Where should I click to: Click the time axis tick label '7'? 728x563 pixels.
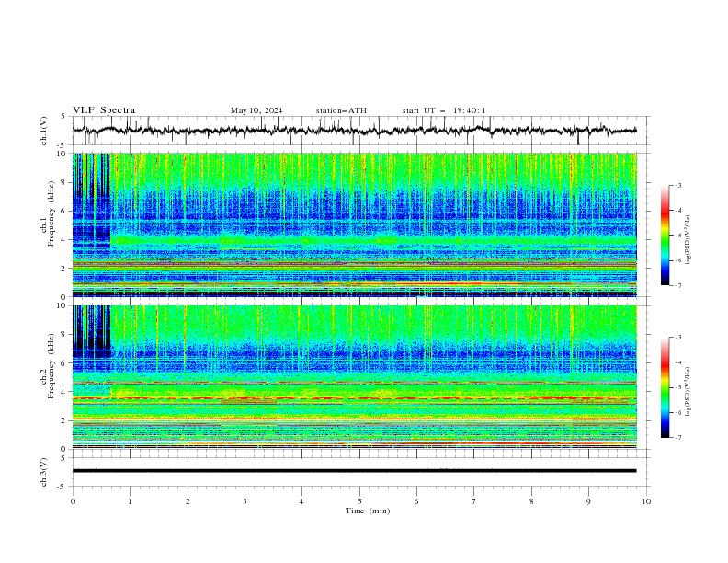[474, 501]
